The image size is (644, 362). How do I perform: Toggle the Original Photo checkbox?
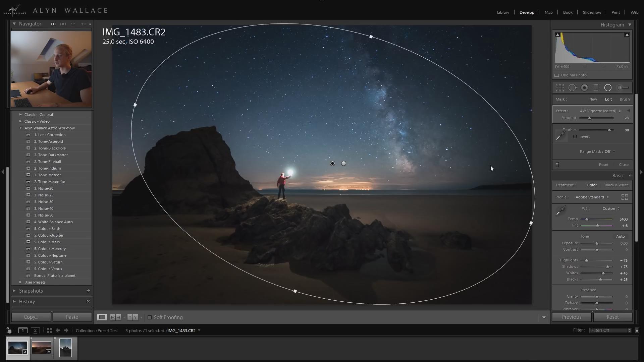point(557,75)
